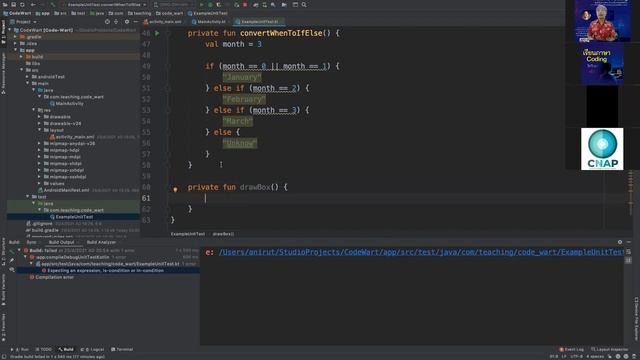Select the Build Output tab
The width and height of the screenshot is (640, 360).
point(62,242)
